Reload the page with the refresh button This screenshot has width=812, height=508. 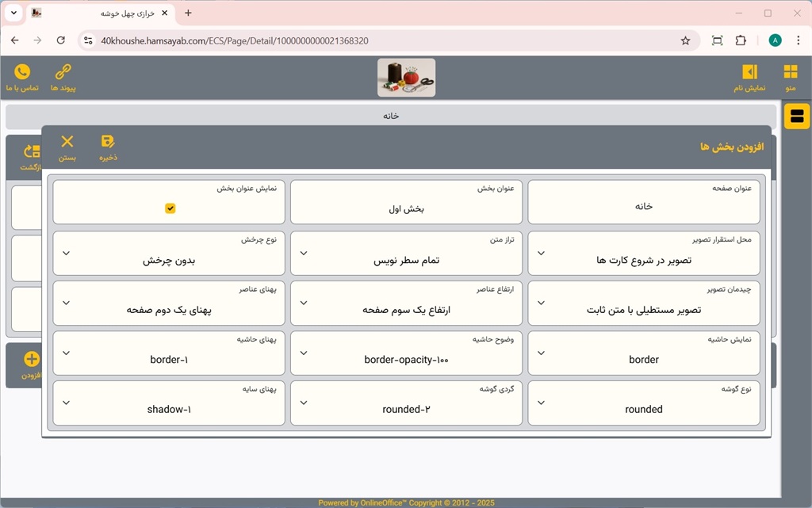pos(60,40)
